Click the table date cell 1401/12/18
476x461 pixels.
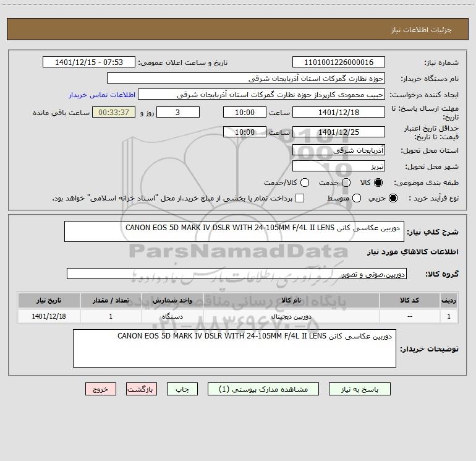[x=49, y=316]
